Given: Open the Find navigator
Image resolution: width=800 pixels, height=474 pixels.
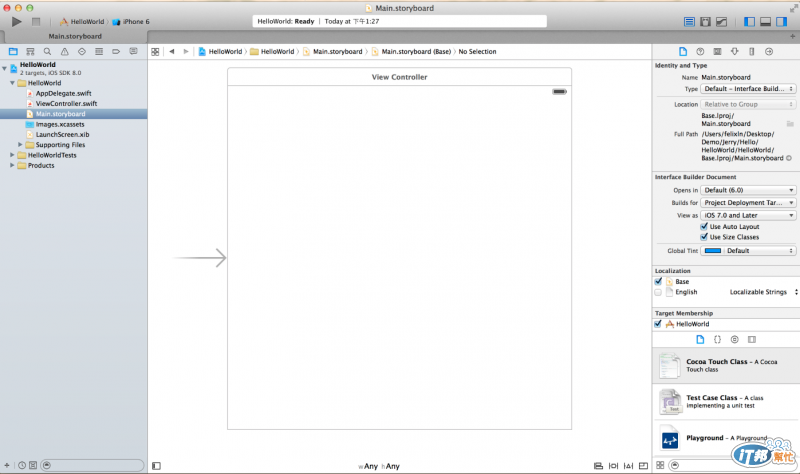Looking at the screenshot, I should pyautogui.click(x=47, y=52).
